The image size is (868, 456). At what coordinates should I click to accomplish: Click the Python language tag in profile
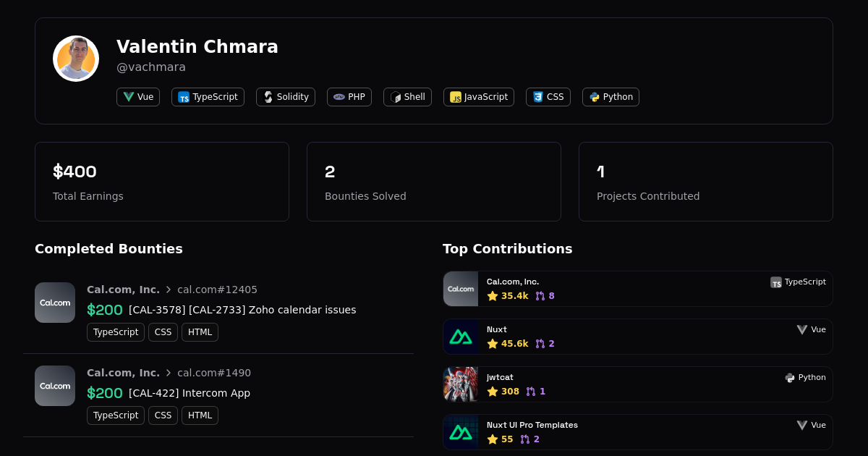click(x=610, y=97)
